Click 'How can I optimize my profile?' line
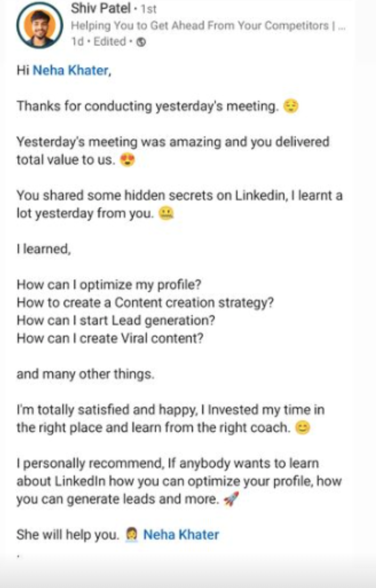 tap(109, 285)
